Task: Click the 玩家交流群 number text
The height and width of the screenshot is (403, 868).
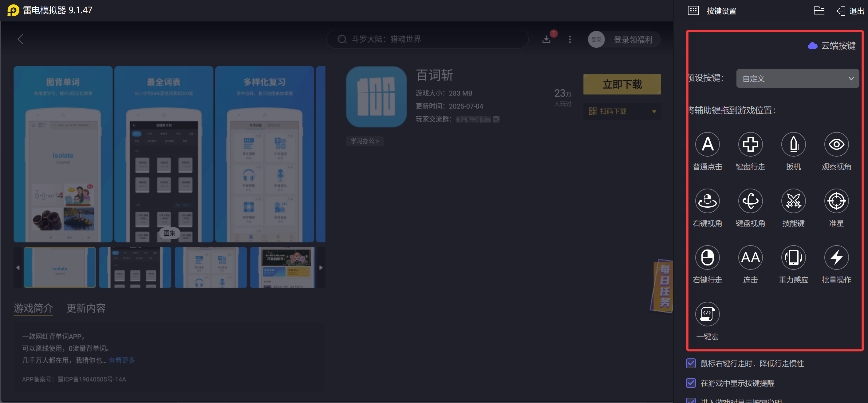Action: click(x=478, y=119)
